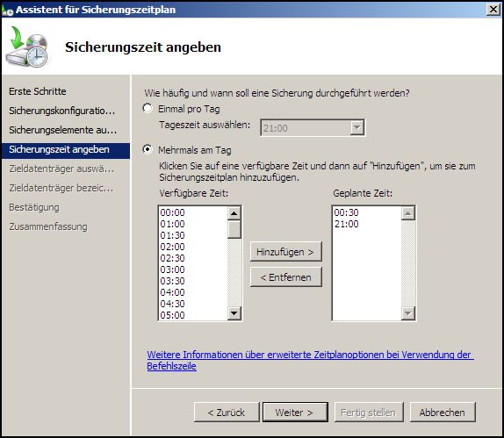The width and height of the screenshot is (504, 438).
Task: Click down arrow of Verfügbare Zeit scrollbar
Action: [x=234, y=313]
